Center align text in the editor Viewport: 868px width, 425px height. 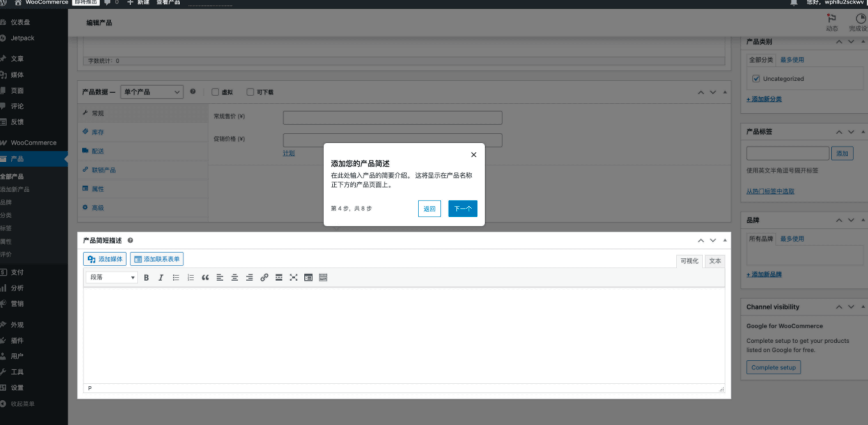coord(234,277)
